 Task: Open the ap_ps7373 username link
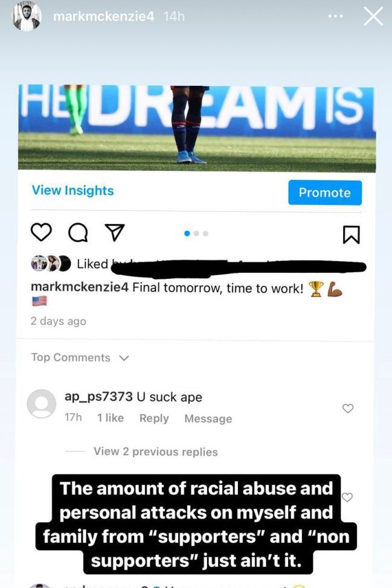tap(98, 397)
